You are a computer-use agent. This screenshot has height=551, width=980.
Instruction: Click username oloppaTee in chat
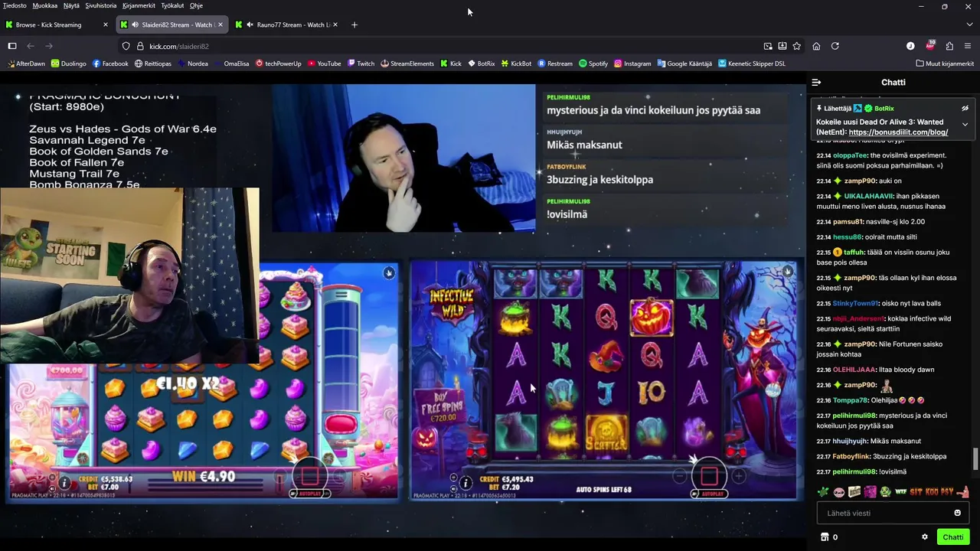[851, 155]
